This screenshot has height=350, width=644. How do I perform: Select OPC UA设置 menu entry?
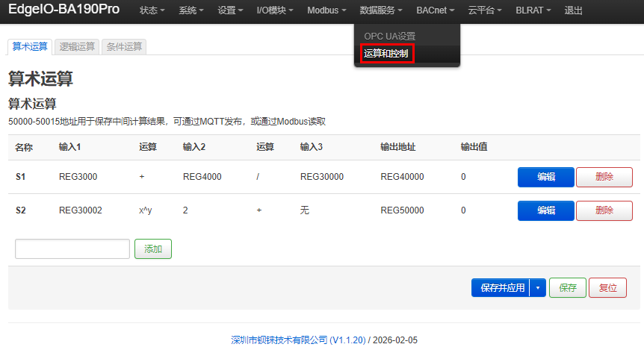[389, 36]
